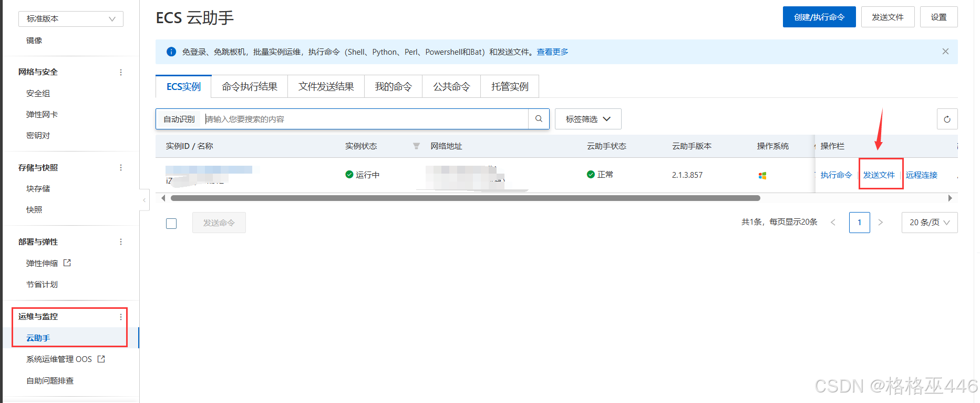
Task: Click green 正常 status icon
Action: pyautogui.click(x=591, y=174)
